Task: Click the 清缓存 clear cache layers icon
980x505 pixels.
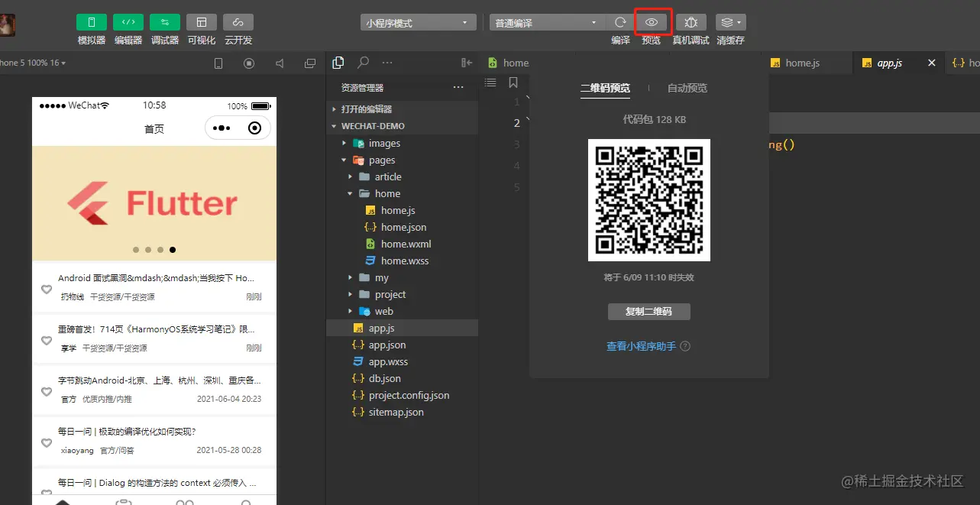Action: coord(731,23)
